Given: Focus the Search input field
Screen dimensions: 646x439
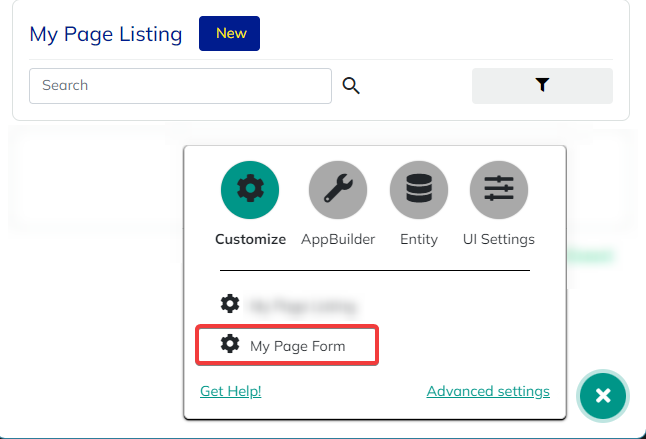Looking at the screenshot, I should (x=180, y=86).
